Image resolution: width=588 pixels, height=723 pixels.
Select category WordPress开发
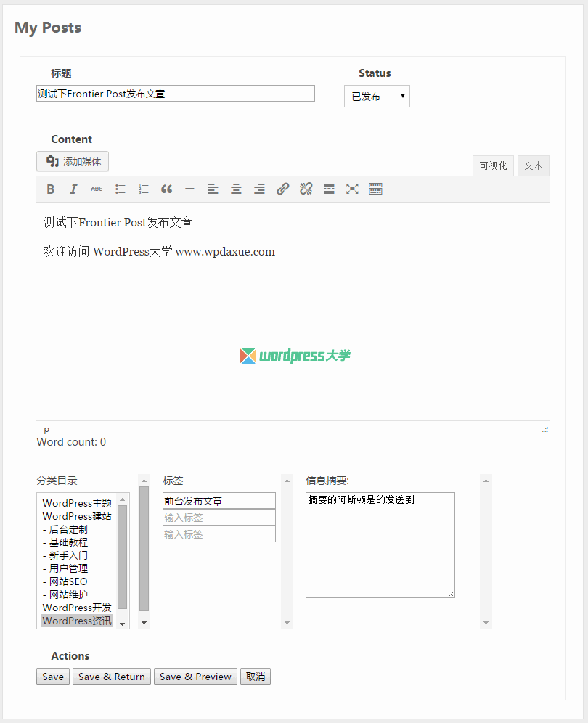[77, 608]
